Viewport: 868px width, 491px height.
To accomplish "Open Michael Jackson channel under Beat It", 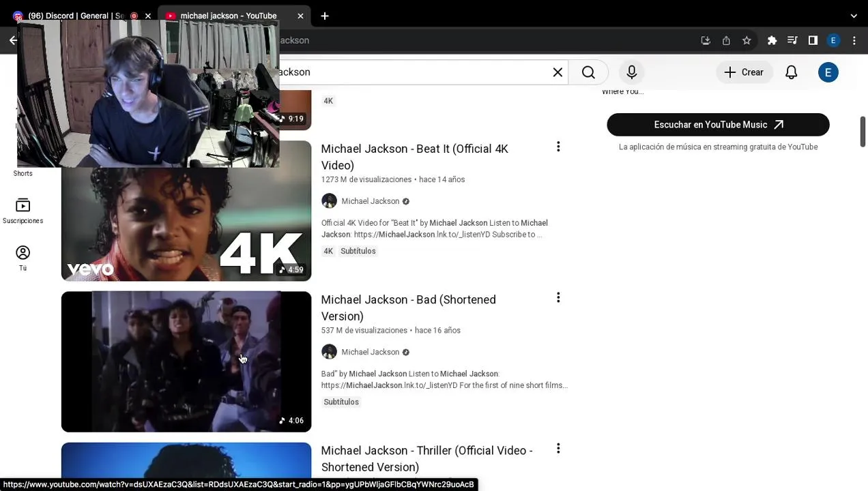I will pyautogui.click(x=370, y=201).
